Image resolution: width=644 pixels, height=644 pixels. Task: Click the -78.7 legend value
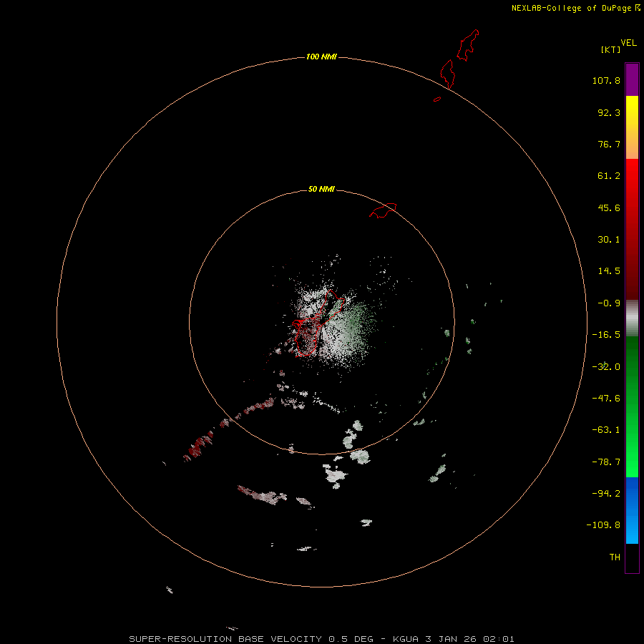[606, 462]
